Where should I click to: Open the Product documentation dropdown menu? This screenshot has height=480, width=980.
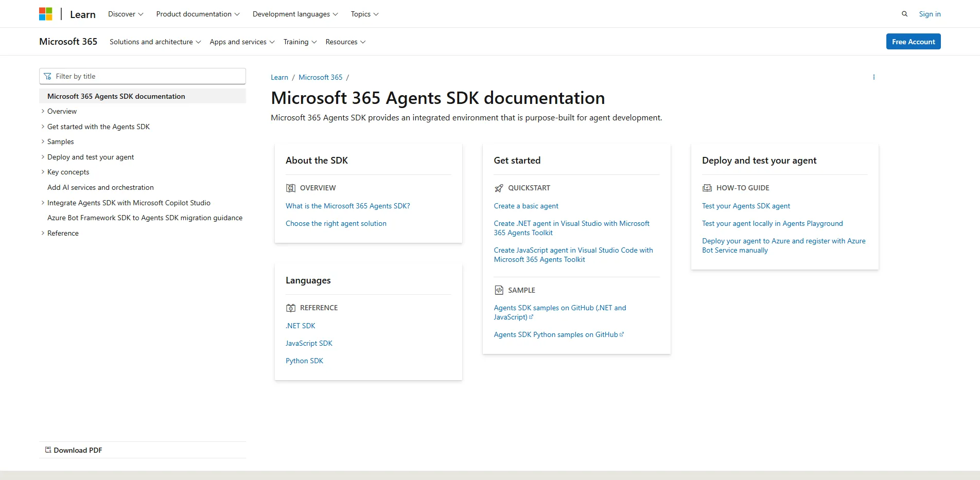(198, 14)
